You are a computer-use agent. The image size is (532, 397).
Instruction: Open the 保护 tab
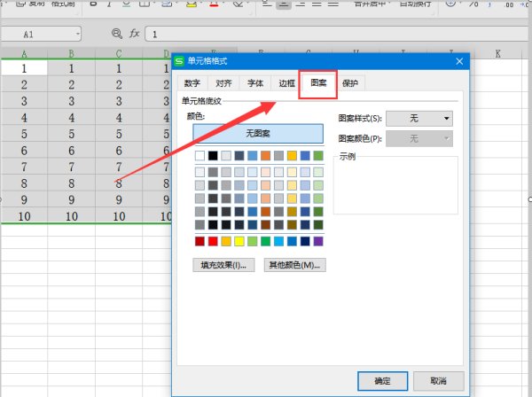350,83
